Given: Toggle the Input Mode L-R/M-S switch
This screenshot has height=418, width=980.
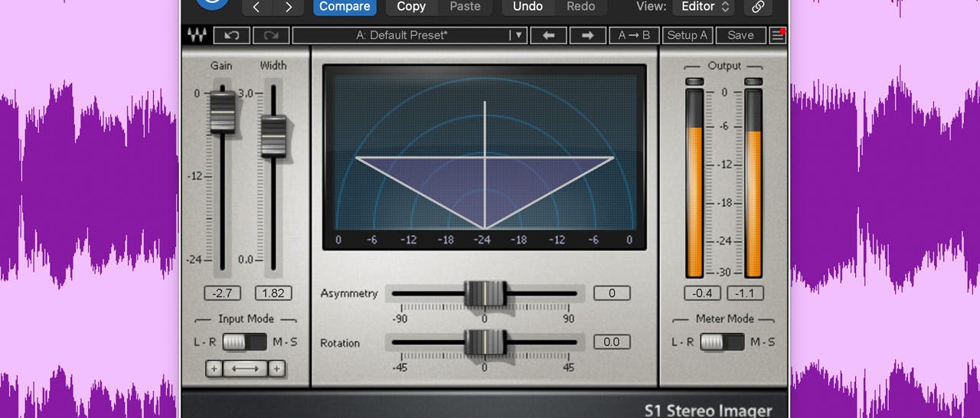Looking at the screenshot, I should coord(244,341).
